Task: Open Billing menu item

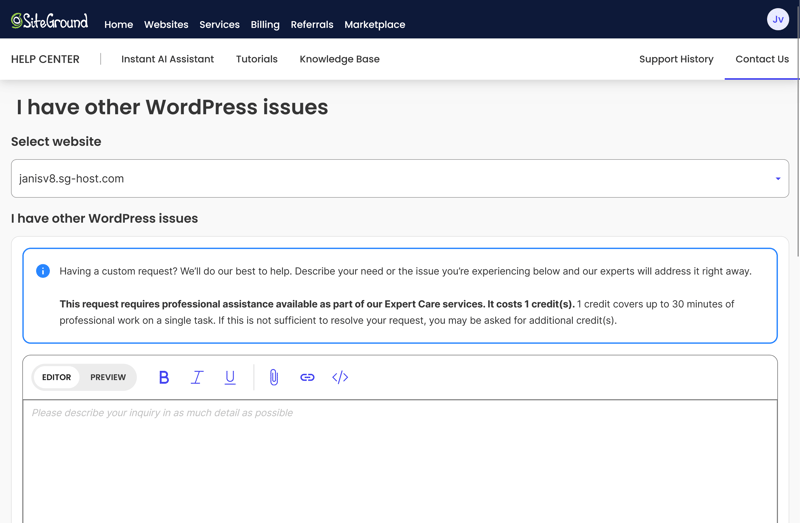Action: pos(265,24)
